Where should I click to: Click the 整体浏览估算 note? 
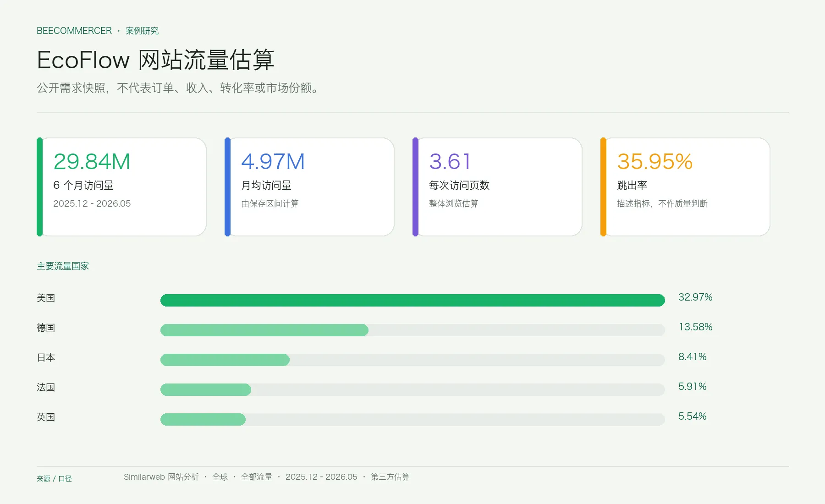pos(454,203)
